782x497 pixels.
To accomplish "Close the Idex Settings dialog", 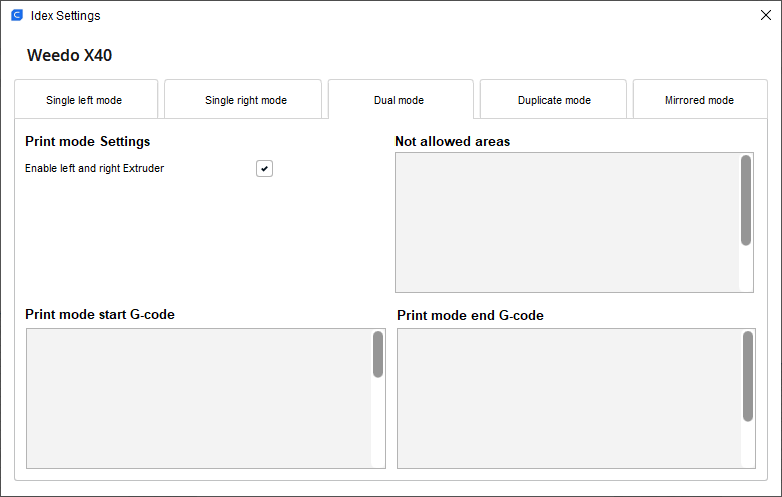I will [766, 15].
